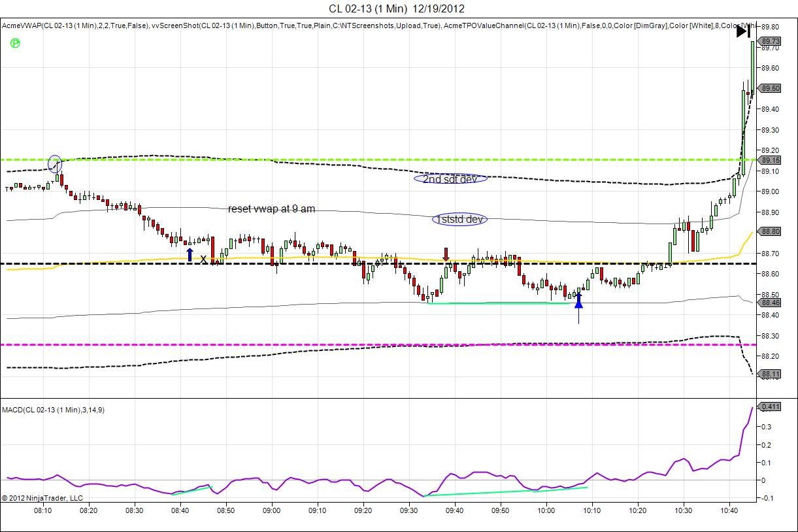The width and height of the screenshot is (798, 532).
Task: Click the 88.11 price marker
Action: click(771, 374)
